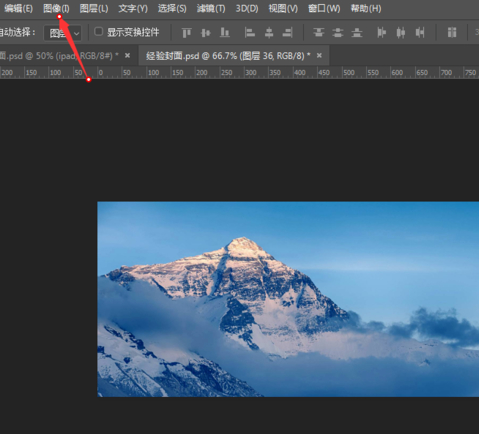This screenshot has height=434, width=479.
Task: Enable the 显示变换控件 checkbox
Action: tap(98, 32)
